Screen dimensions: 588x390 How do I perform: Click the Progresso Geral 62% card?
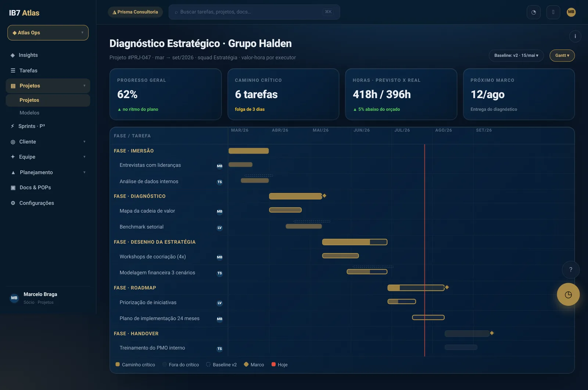pos(165,94)
